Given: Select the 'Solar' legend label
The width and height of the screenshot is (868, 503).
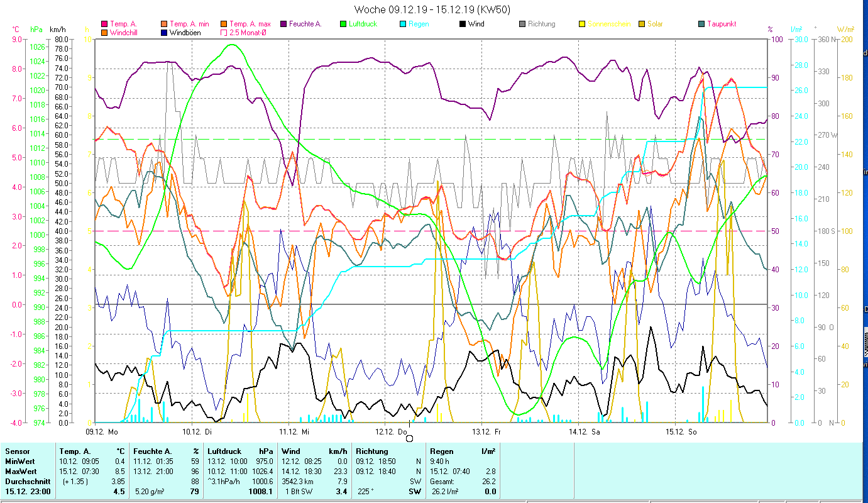Looking at the screenshot, I should [654, 24].
